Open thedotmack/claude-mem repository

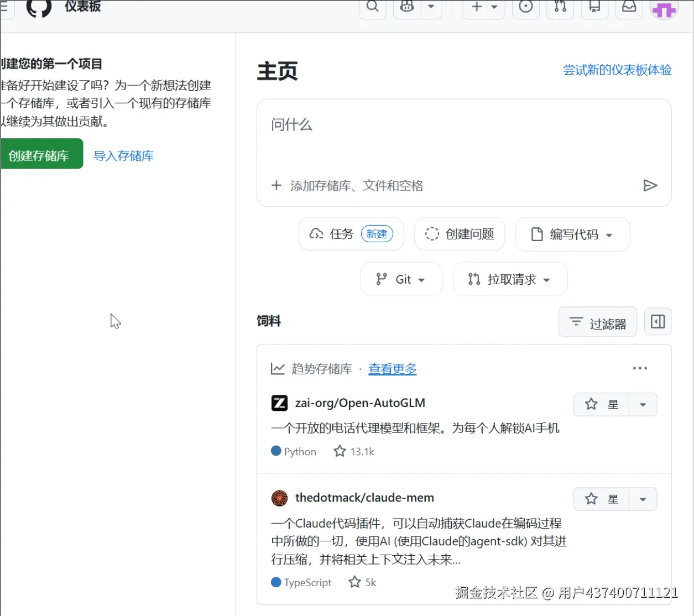tap(364, 498)
